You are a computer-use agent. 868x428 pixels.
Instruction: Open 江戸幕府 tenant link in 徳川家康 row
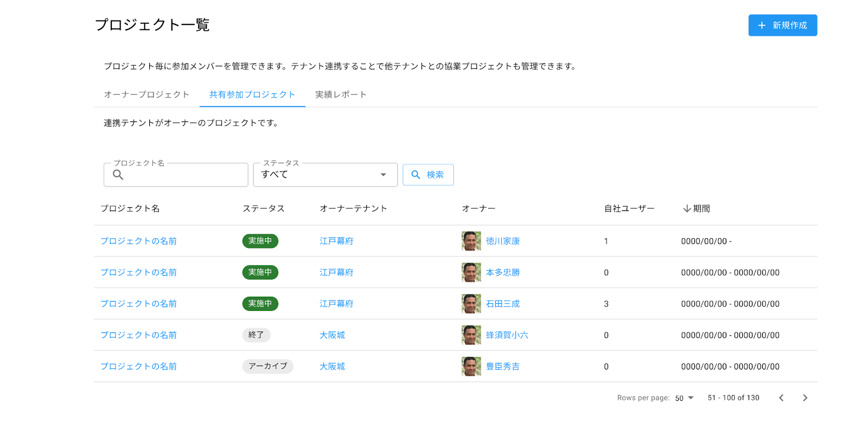(336, 241)
